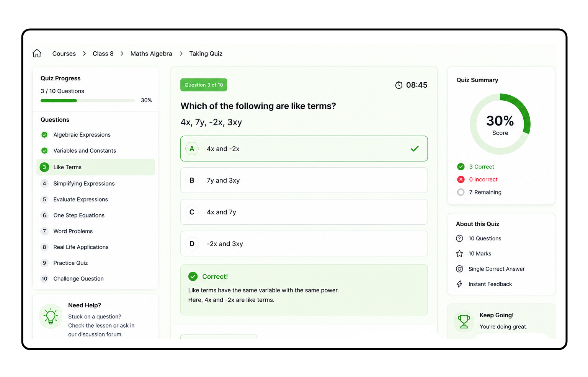Click the Question 3 of 10 badge

click(204, 85)
